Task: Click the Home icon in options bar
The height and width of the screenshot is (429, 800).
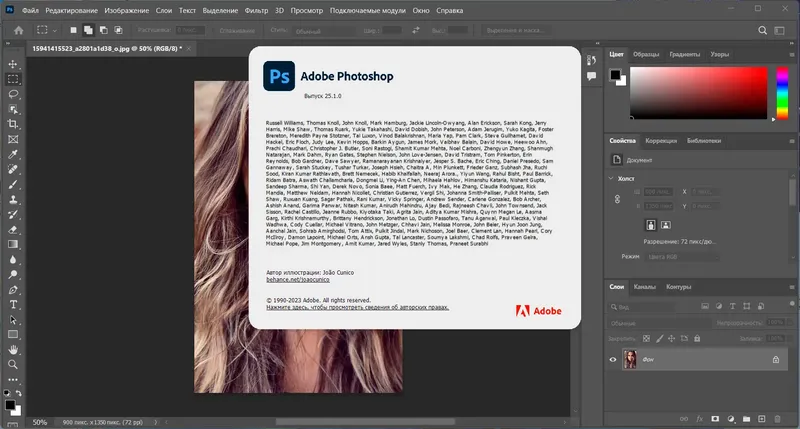Action: tap(19, 30)
